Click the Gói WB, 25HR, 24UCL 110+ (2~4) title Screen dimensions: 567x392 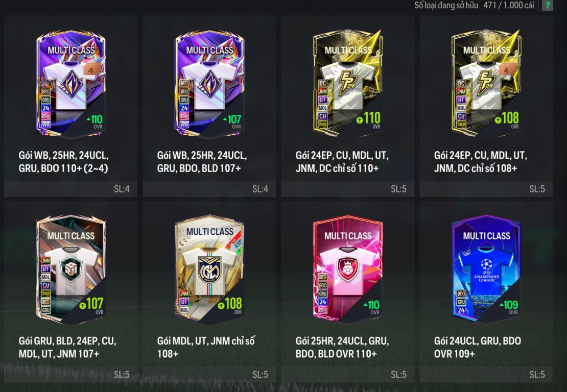tap(64, 162)
